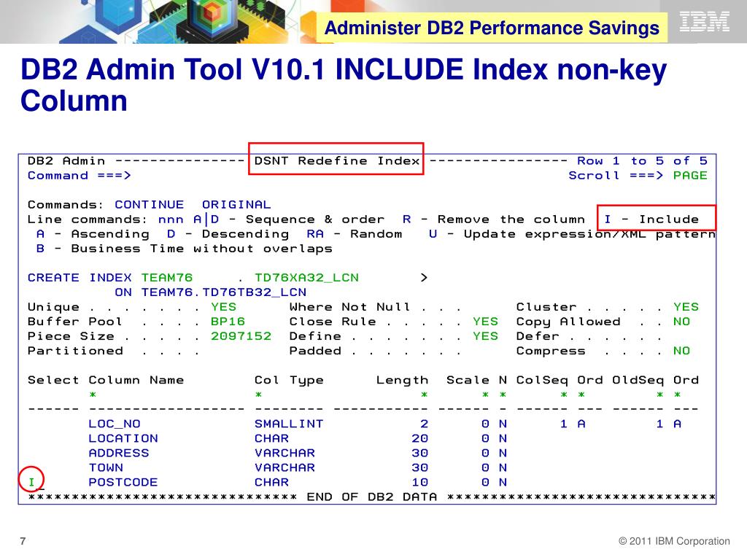The width and height of the screenshot is (747, 560).
Task: Click the Length column header
Action: point(402,380)
